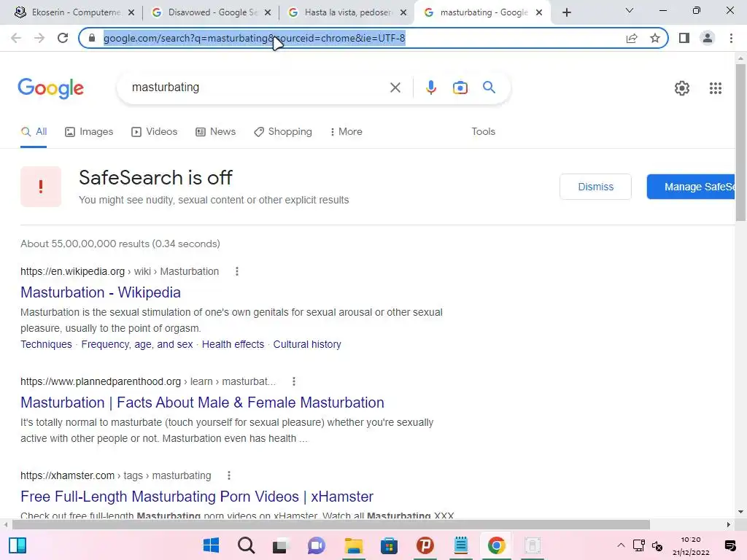Close the Ekoserin tab

point(131,12)
